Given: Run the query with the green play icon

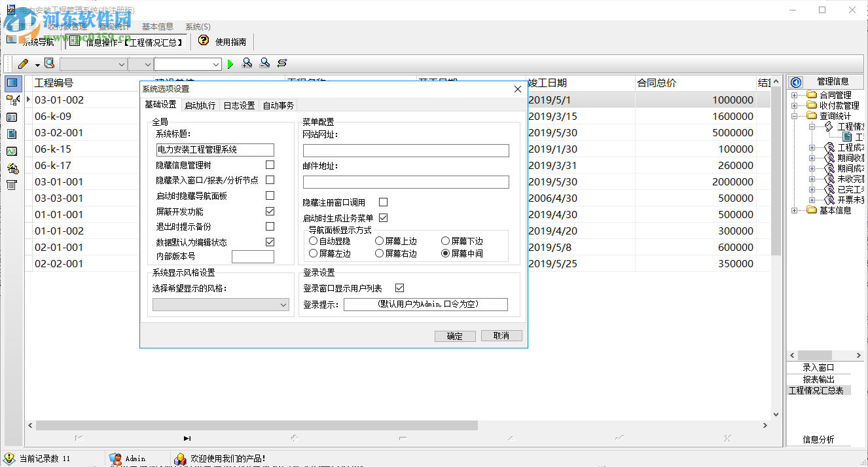Looking at the screenshot, I should [x=230, y=64].
